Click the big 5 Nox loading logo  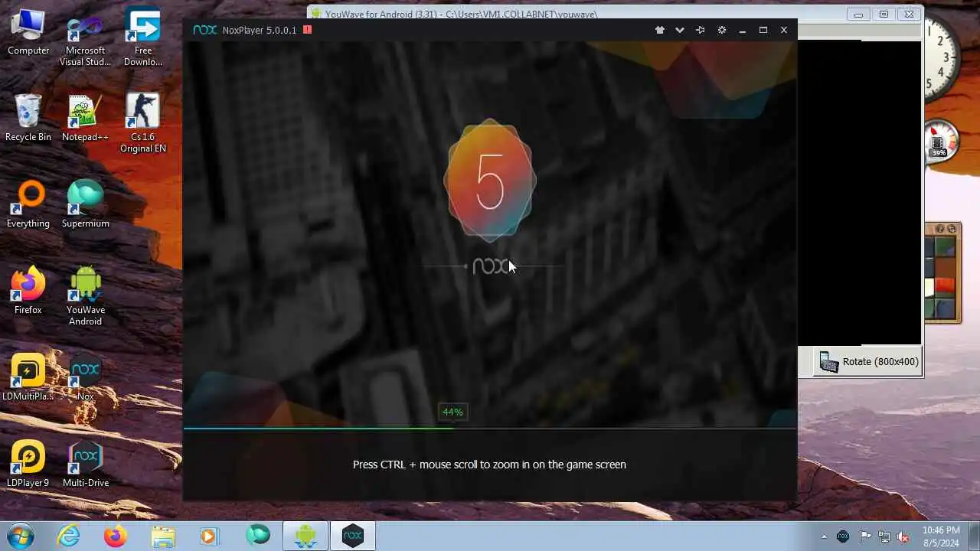click(490, 181)
